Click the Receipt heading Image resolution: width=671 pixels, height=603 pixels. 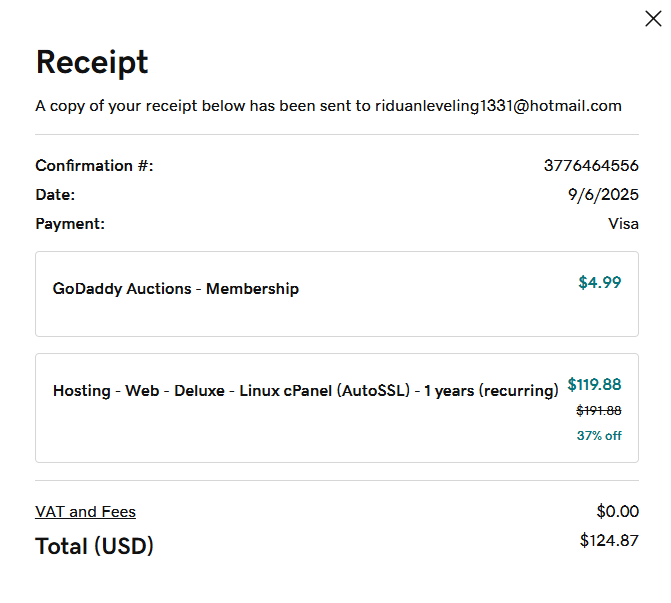[x=92, y=62]
